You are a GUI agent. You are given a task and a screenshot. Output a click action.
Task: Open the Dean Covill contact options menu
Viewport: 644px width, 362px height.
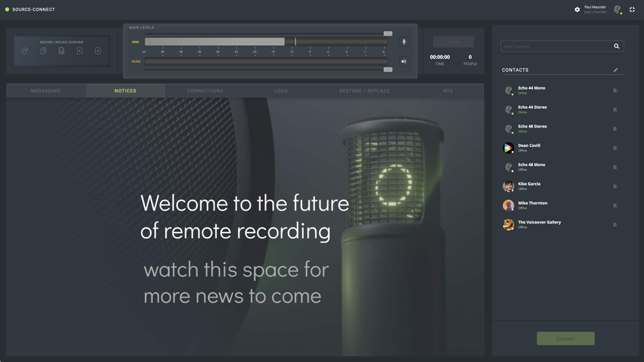[615, 148]
